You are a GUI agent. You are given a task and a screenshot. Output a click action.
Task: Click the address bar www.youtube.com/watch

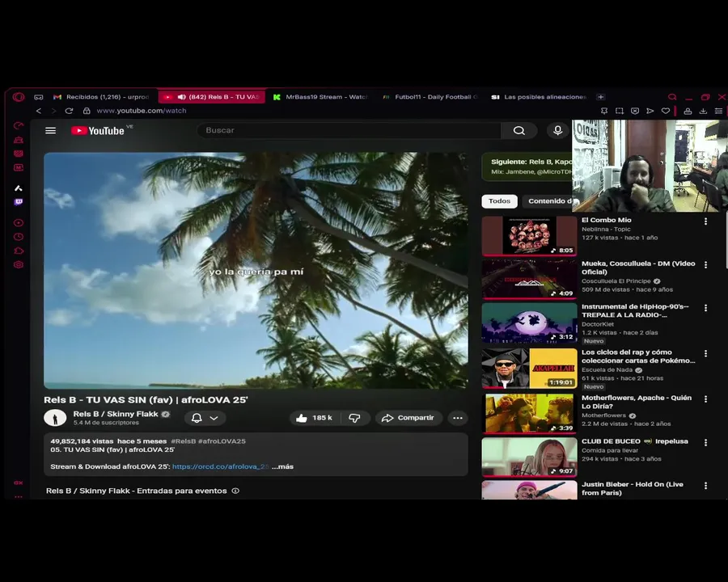click(142, 111)
